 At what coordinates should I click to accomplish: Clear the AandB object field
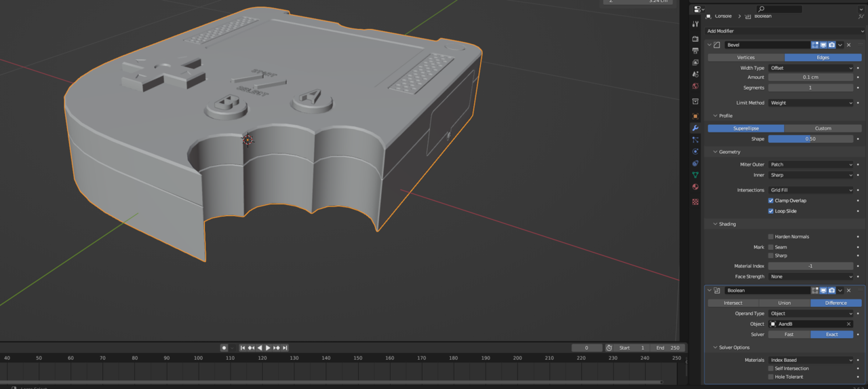point(848,324)
